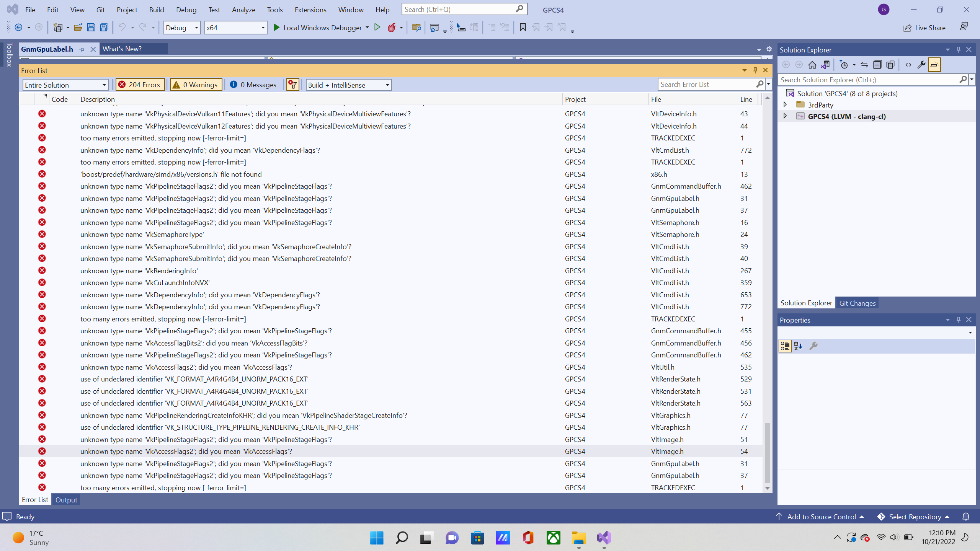
Task: Open the Solution Explorer Home icon
Action: 812,65
